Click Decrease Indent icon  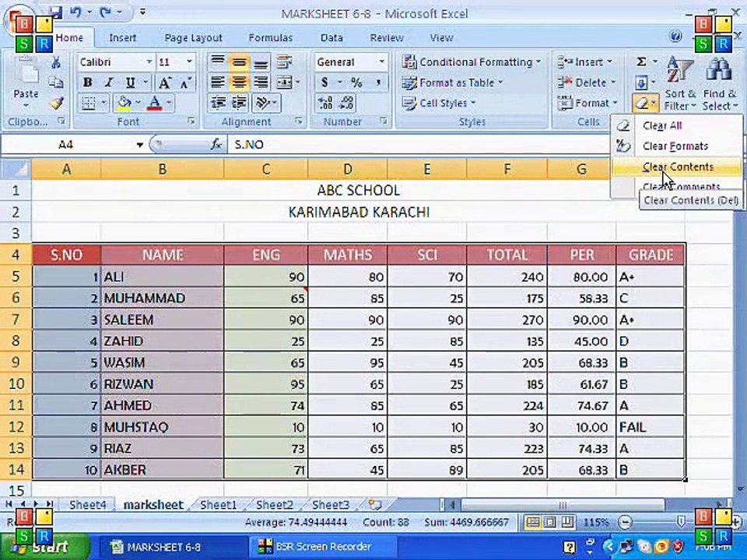tap(219, 103)
